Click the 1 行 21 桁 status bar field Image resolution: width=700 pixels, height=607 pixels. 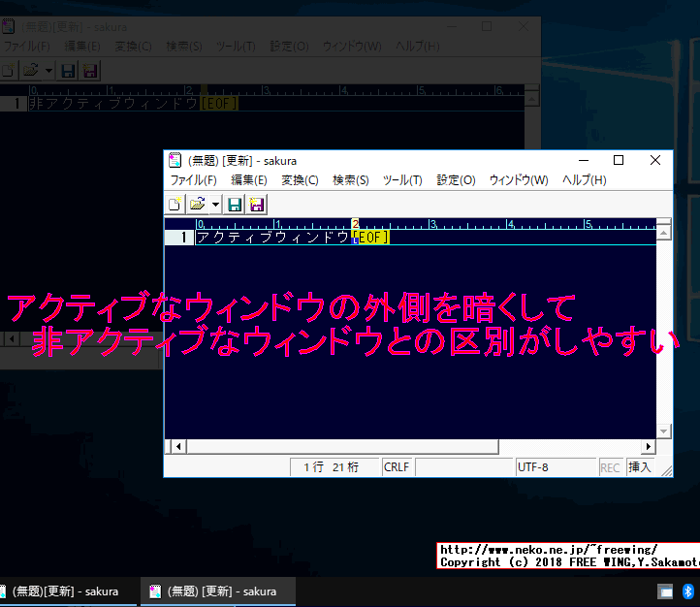pyautogui.click(x=334, y=467)
